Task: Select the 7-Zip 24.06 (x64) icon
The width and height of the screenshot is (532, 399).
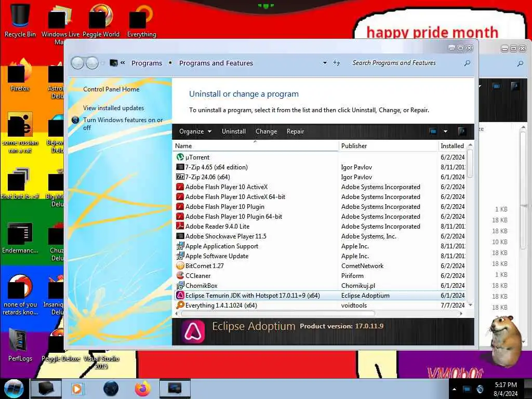Action: [180, 177]
